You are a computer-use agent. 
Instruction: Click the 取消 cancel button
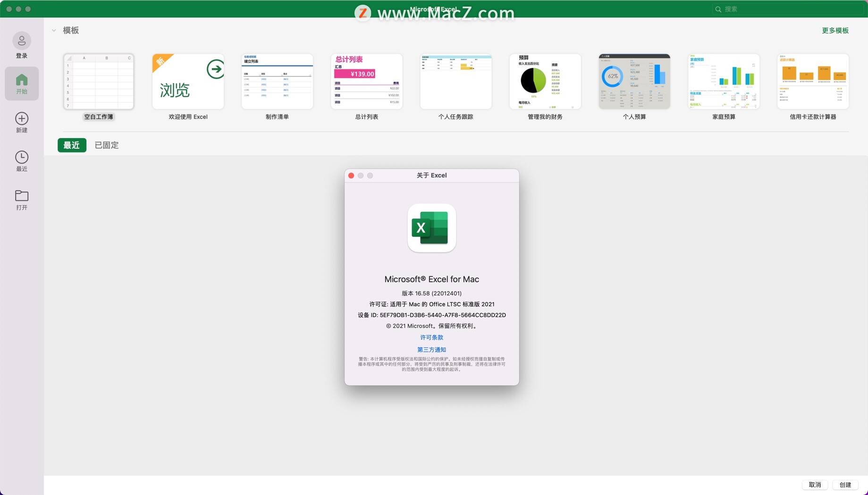coord(815,485)
